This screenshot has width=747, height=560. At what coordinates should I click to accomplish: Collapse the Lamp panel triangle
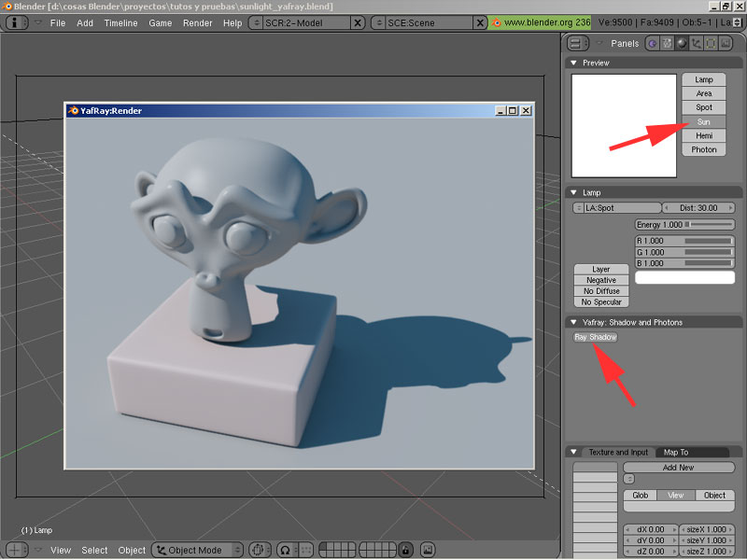pos(573,192)
